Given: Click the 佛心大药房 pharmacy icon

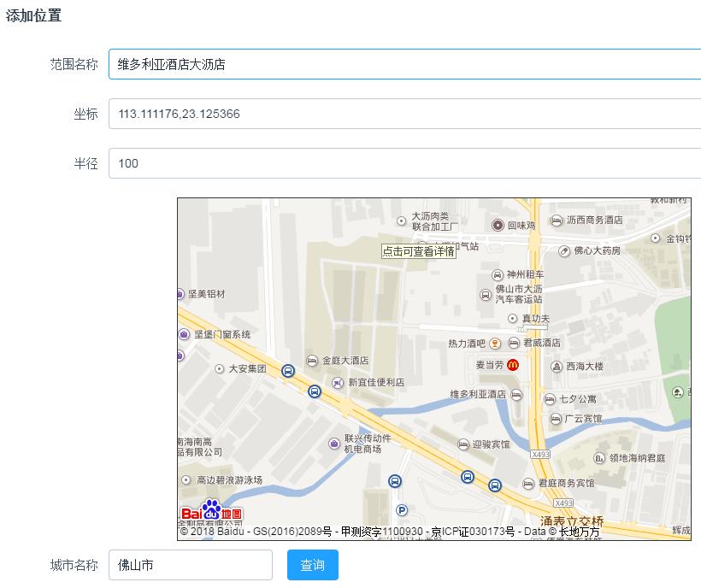Looking at the screenshot, I should pyautogui.click(x=563, y=252).
